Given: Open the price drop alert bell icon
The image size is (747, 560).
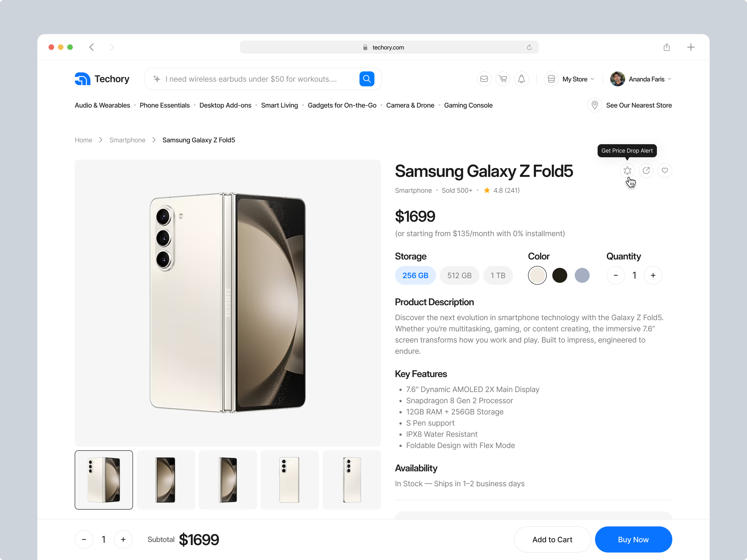Looking at the screenshot, I should (x=627, y=170).
